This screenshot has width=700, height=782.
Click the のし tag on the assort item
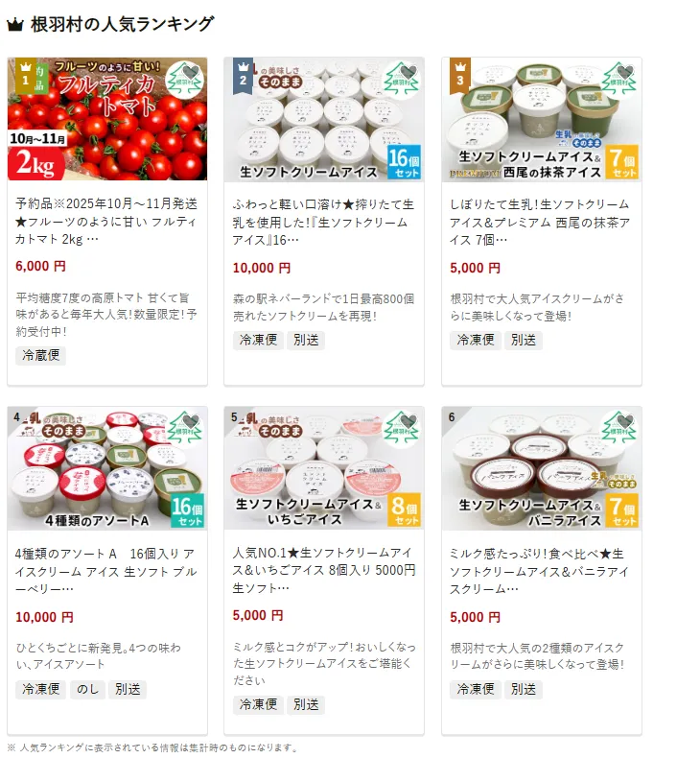tap(88, 689)
